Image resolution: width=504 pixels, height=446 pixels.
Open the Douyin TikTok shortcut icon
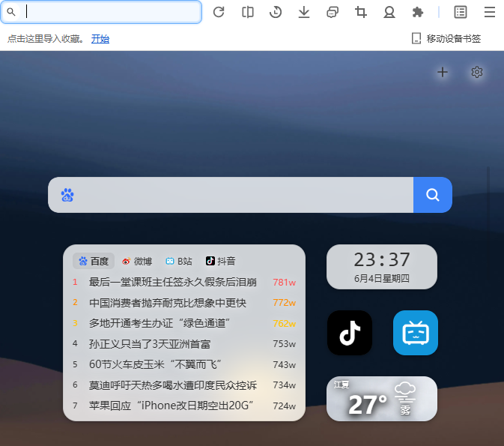click(350, 333)
